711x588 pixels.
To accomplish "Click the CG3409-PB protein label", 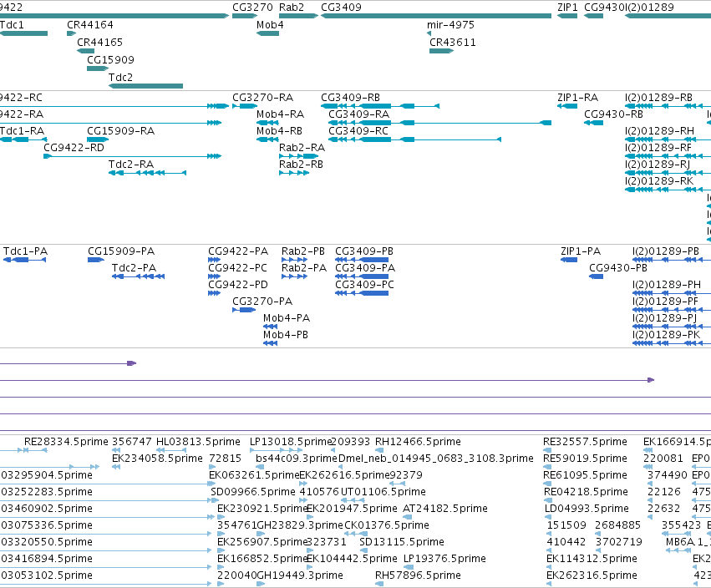I will coord(364,251).
